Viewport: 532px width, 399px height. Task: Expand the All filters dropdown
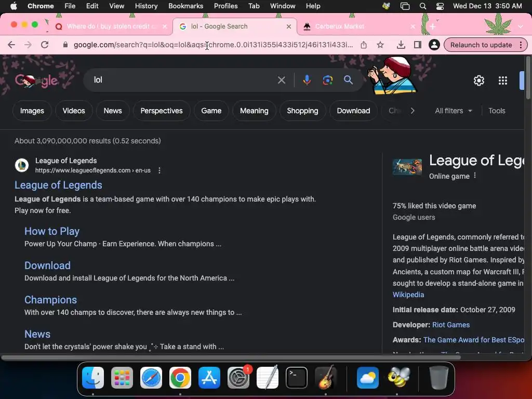coord(453,111)
